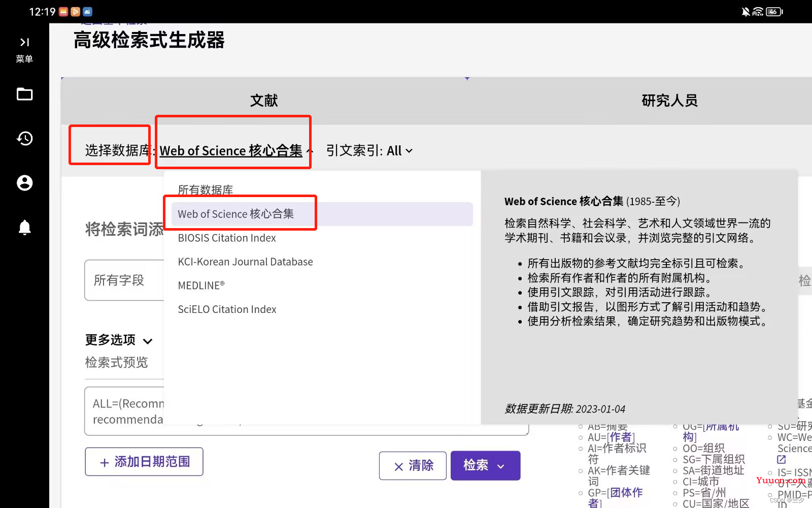This screenshot has width=812, height=508.
Task: Click the 高级检索式生成器 page title
Action: [x=149, y=40]
